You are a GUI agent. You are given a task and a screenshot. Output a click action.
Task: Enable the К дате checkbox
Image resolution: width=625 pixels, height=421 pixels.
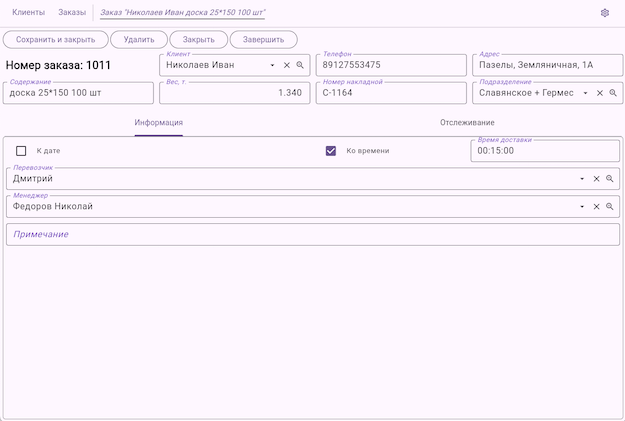tap(21, 151)
